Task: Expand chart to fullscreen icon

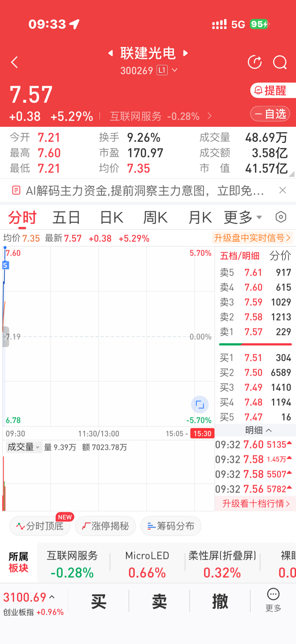Action: point(200,405)
